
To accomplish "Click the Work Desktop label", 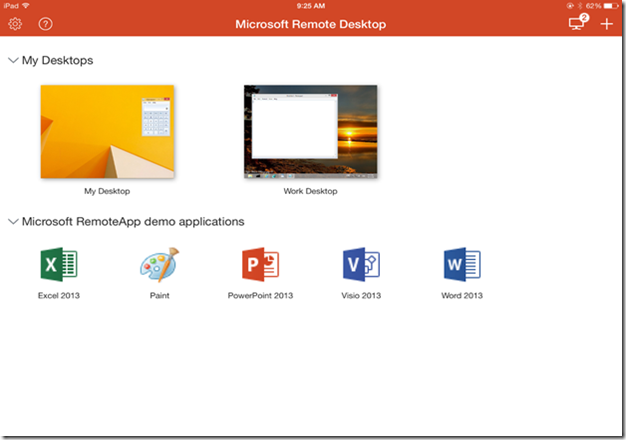I will point(311,191).
